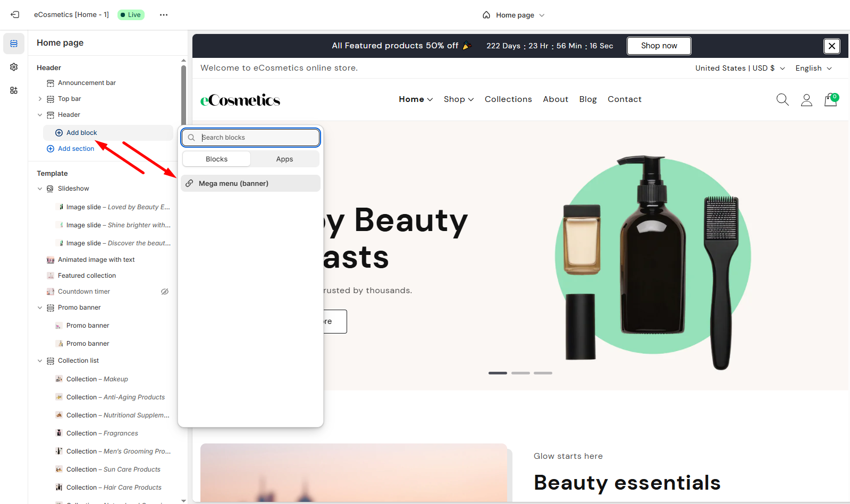Open the three-dot more actions menu
The height and width of the screenshot is (504, 850).
(164, 15)
